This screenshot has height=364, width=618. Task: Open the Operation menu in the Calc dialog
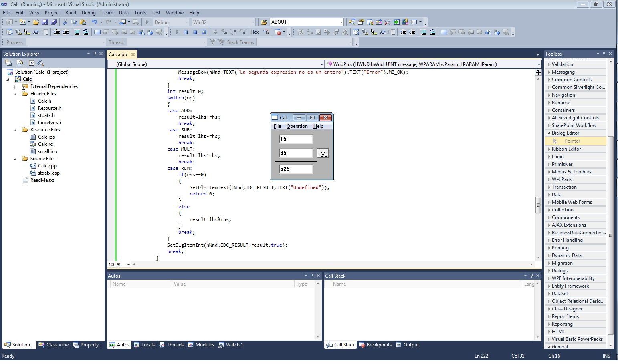coord(297,126)
